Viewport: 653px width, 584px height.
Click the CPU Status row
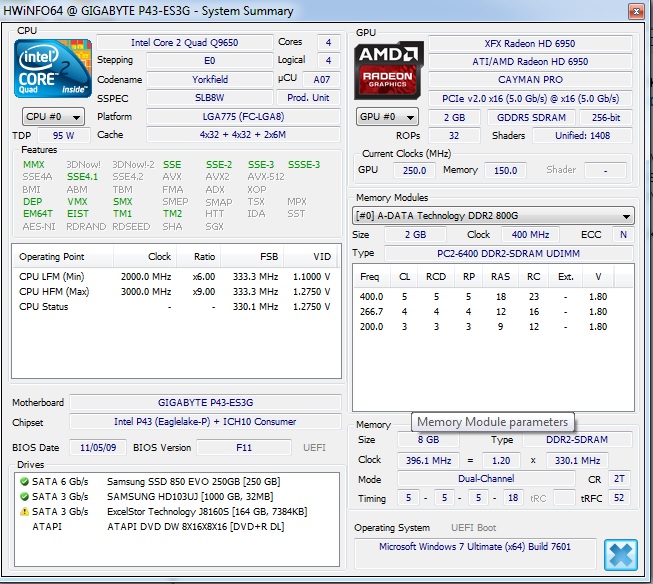click(x=176, y=307)
